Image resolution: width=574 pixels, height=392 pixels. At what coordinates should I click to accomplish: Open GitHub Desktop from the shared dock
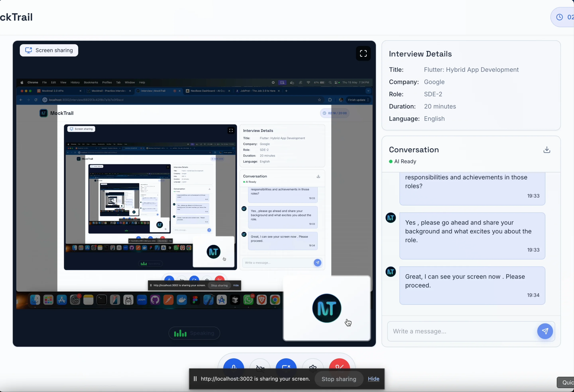pos(155,300)
